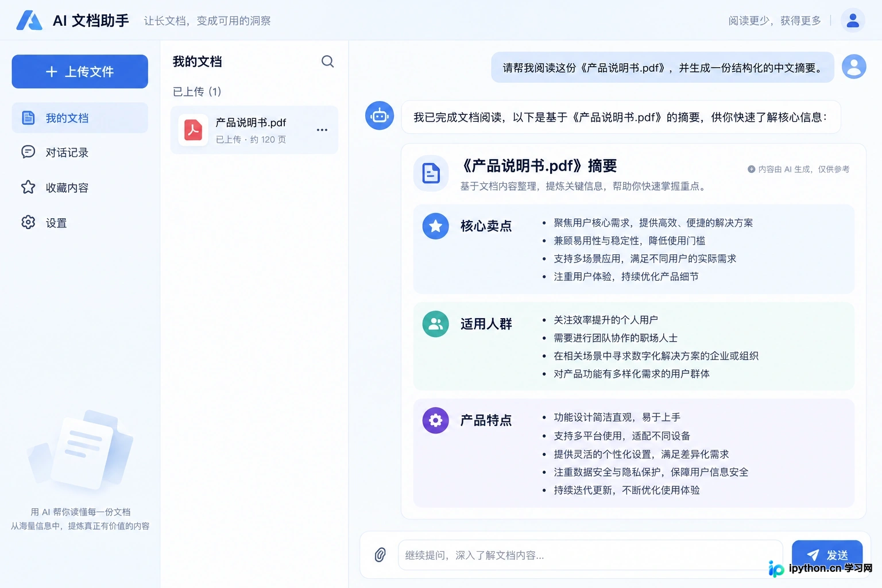882x588 pixels.
Task: Click bullet 需要进行团队协作的职场人士
Action: click(x=616, y=338)
